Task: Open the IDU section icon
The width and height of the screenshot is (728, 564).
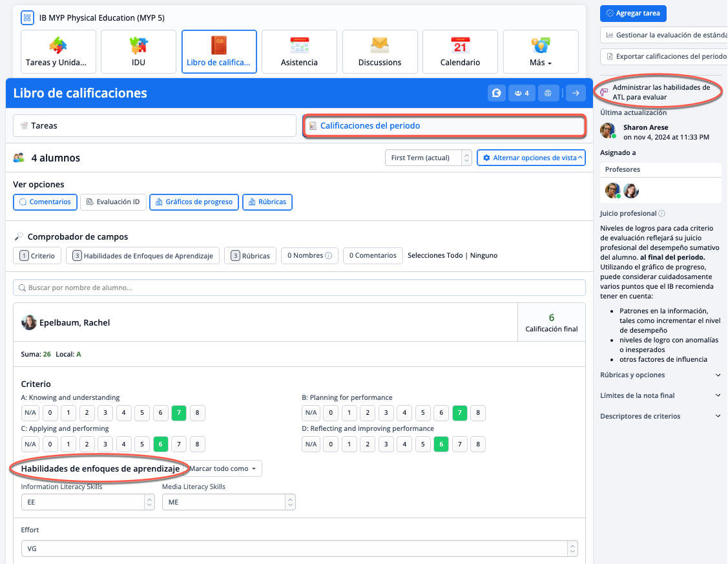Action: [138, 45]
